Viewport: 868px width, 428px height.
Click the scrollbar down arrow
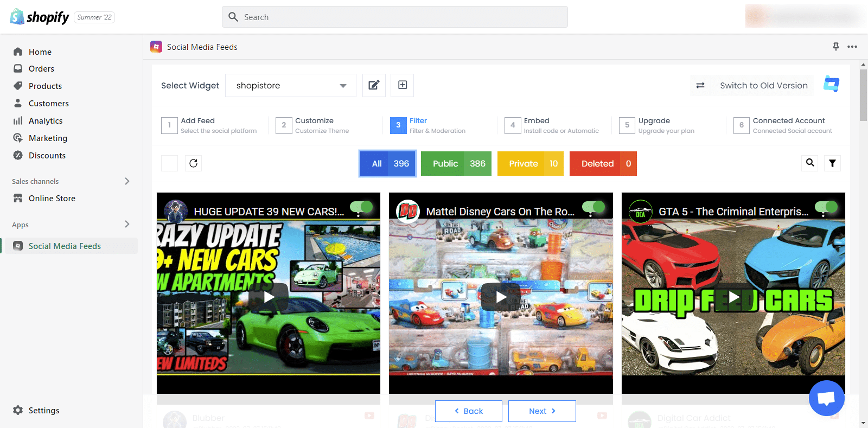pos(863,423)
